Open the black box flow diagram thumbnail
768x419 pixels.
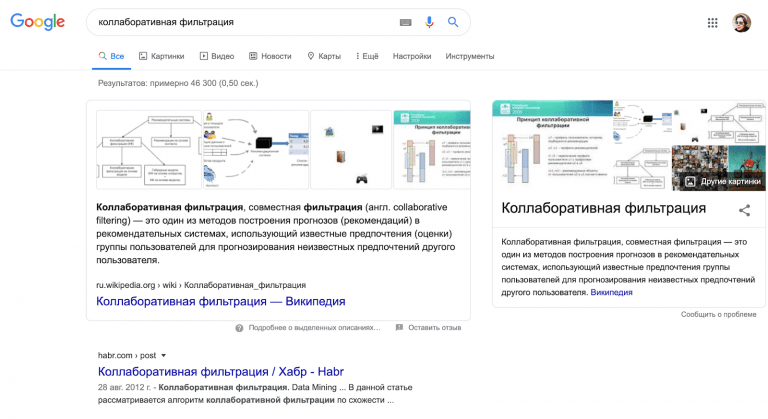[x=256, y=149]
